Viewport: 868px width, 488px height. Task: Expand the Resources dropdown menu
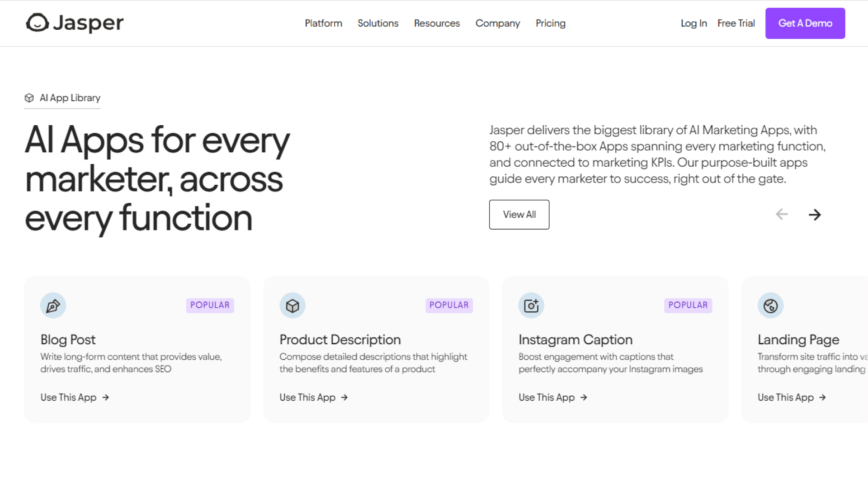point(436,23)
